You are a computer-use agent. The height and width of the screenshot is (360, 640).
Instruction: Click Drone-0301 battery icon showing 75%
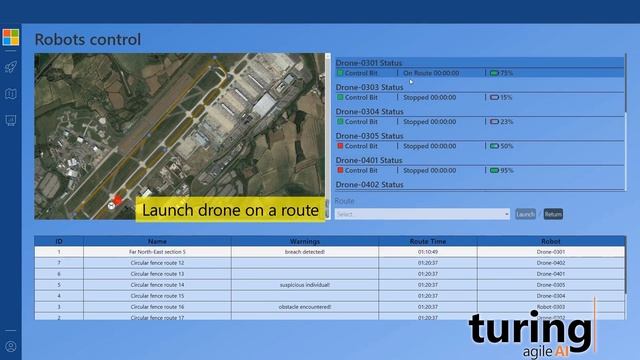494,73
